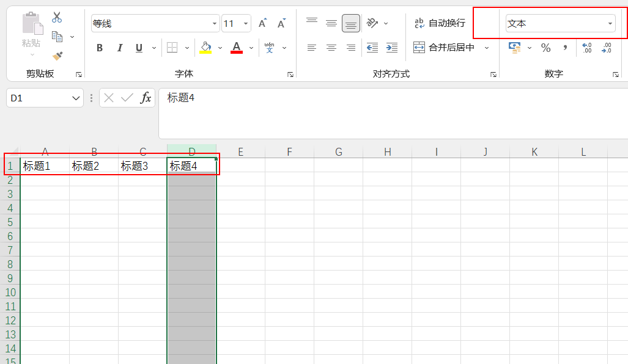
Task: Select Bottom Align (highlighted)
Action: (x=351, y=23)
